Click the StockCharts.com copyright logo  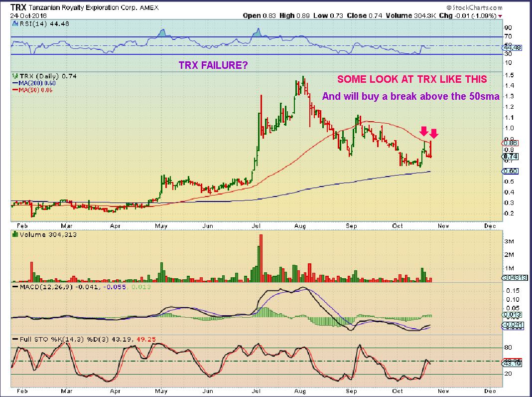point(474,7)
